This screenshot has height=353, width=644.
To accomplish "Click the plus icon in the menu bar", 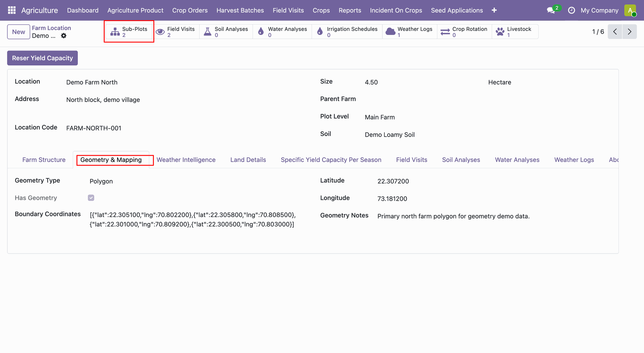I will pos(494,10).
